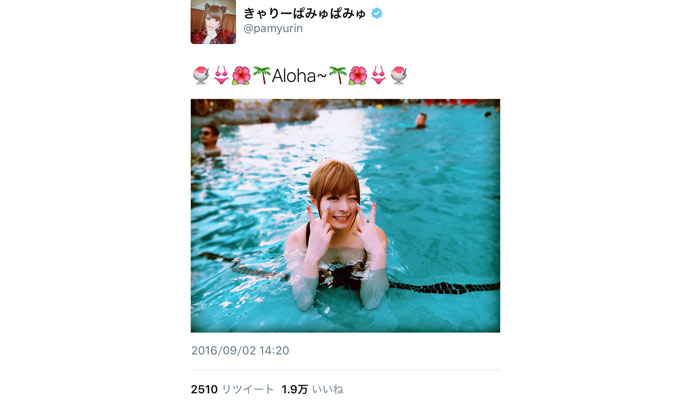
Task: Click the palm tree emoji before Aloha
Action: point(262,75)
